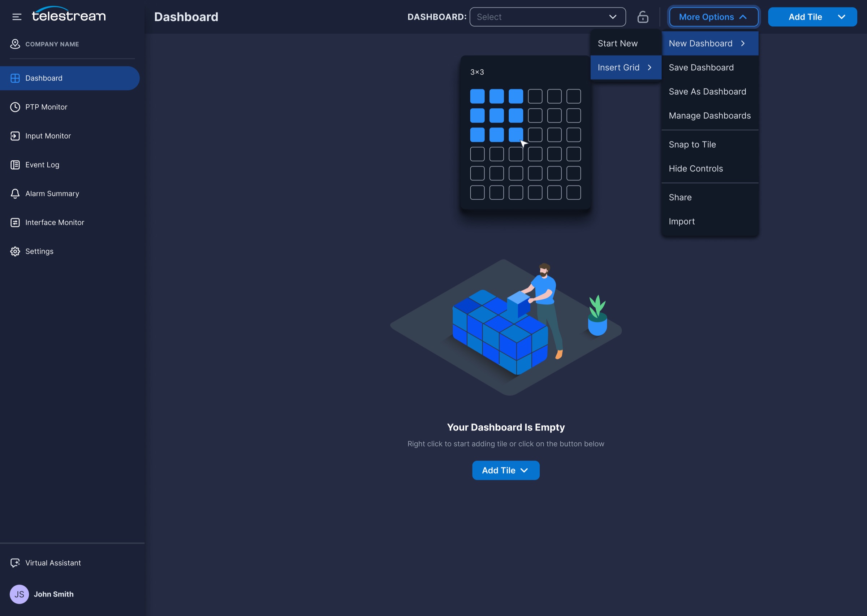Pick the bottom-right cell of grid picker
This screenshot has width=867, height=616.
point(573,192)
